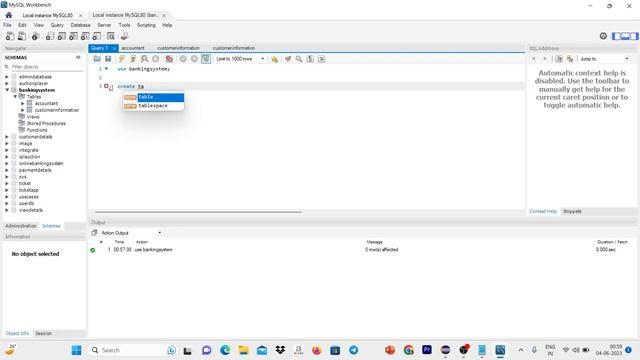Select the ticketapp schema
The height and width of the screenshot is (360, 640).
pyautogui.click(x=29, y=190)
